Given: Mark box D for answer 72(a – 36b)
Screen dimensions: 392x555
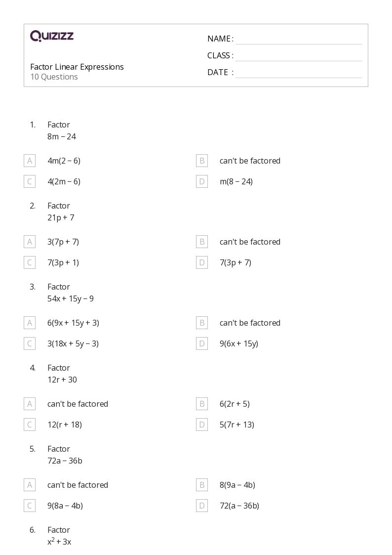Looking at the screenshot, I should [201, 506].
